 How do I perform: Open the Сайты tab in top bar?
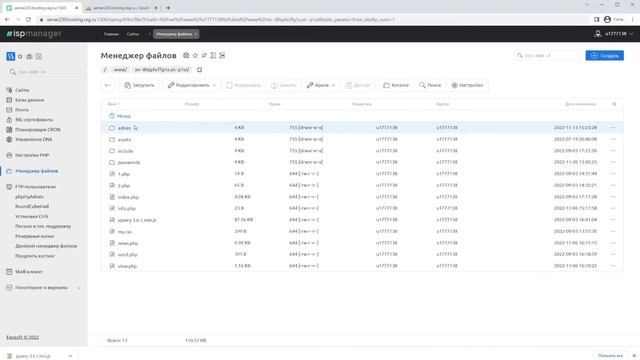(x=133, y=34)
